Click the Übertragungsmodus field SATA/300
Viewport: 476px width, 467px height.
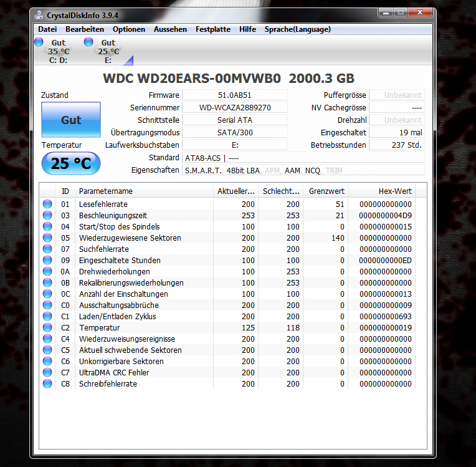pyautogui.click(x=235, y=132)
